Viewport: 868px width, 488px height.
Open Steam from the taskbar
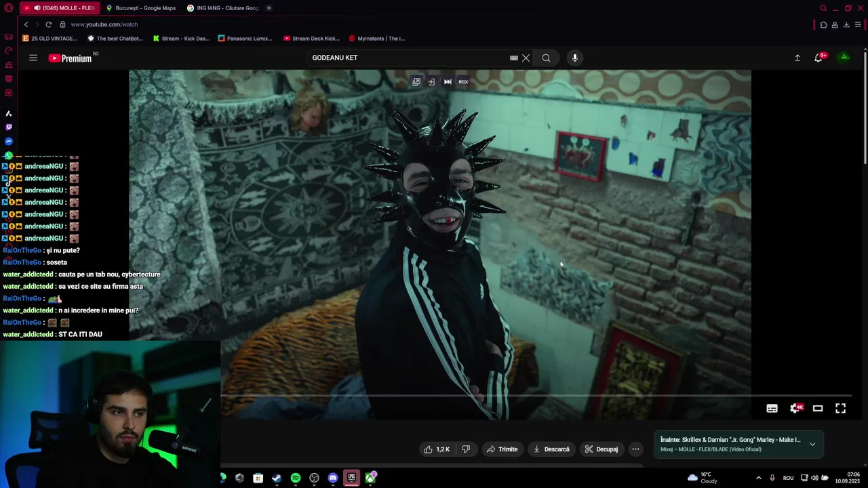point(277,478)
